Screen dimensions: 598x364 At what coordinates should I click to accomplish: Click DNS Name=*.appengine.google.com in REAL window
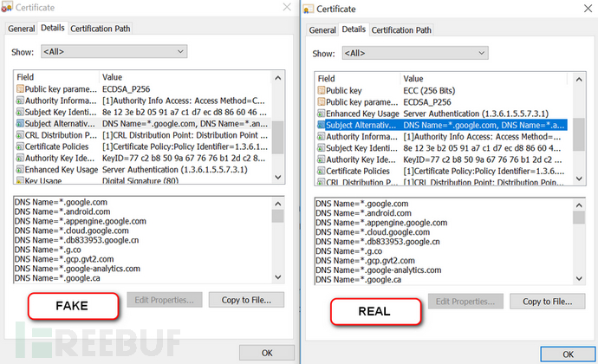(x=381, y=223)
